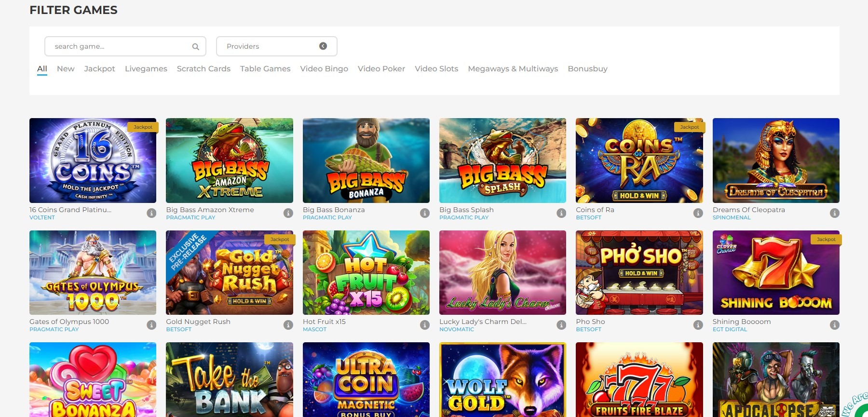Click MASCOT provider link
Image resolution: width=868 pixels, height=417 pixels.
coord(314,329)
